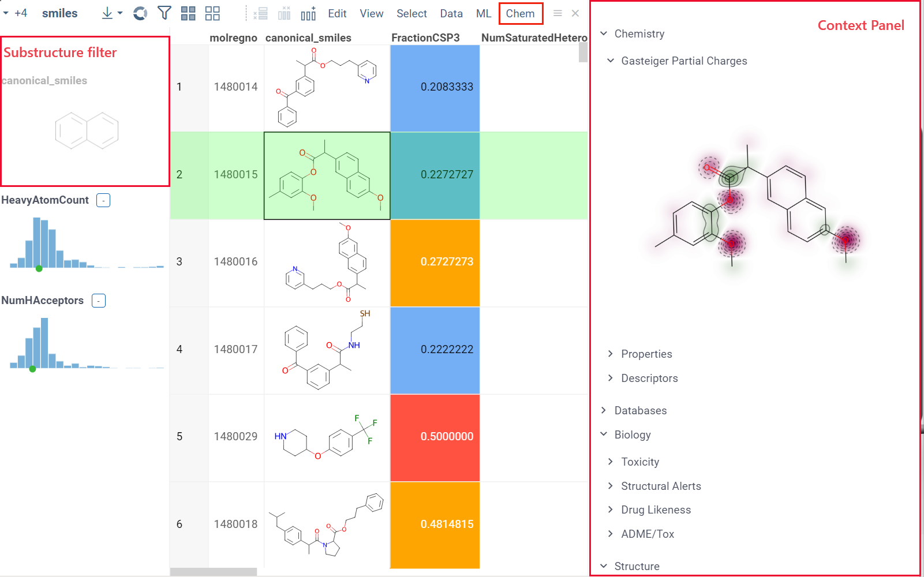This screenshot has height=577, width=924.
Task: Click the add new column icon
Action: (x=308, y=13)
